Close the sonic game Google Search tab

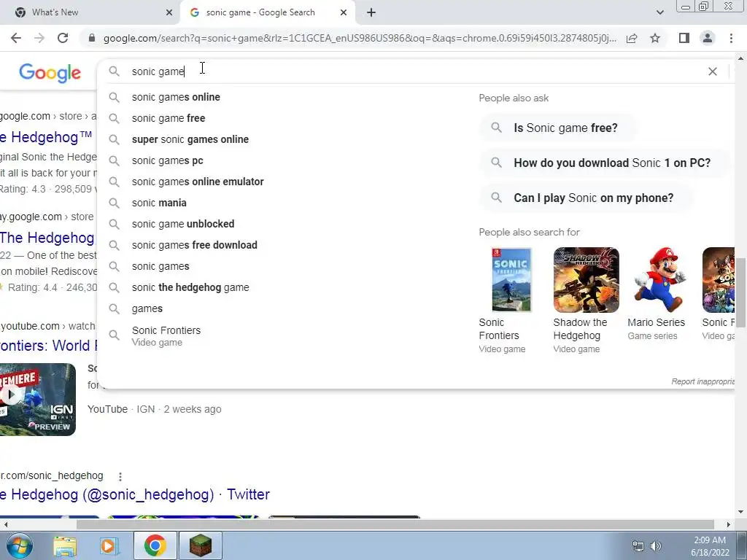344,13
